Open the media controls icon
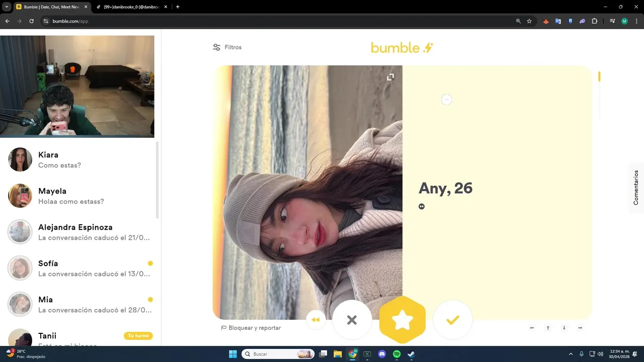 coord(612,21)
